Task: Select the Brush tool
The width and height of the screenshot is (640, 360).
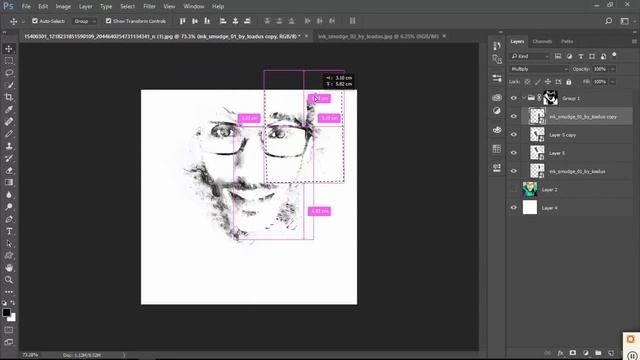Action: point(9,134)
